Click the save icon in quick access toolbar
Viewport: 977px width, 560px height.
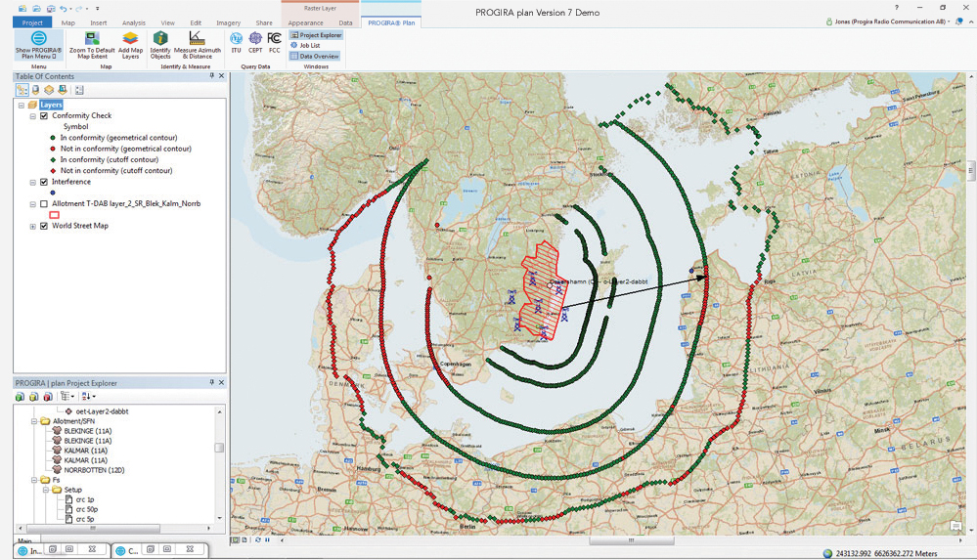tap(51, 9)
